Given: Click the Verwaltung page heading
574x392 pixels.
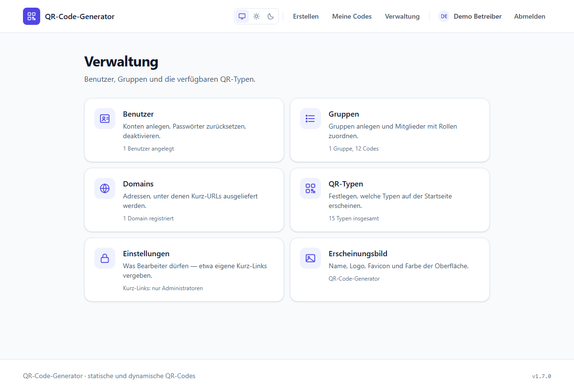Looking at the screenshot, I should [121, 62].
